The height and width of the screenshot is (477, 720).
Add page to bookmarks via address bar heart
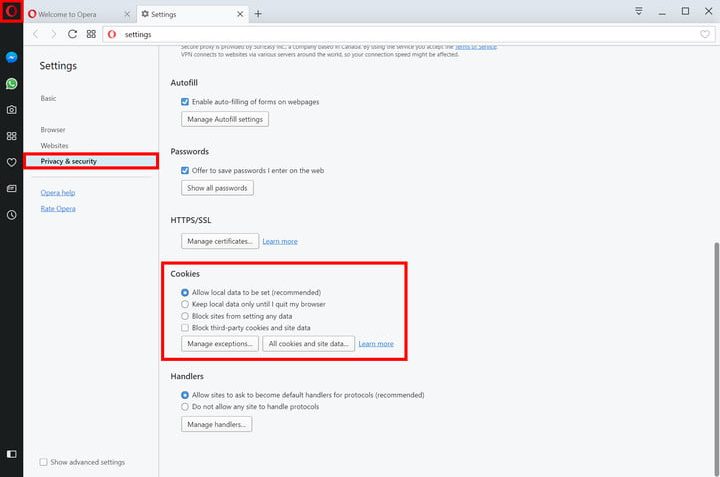[x=705, y=34]
